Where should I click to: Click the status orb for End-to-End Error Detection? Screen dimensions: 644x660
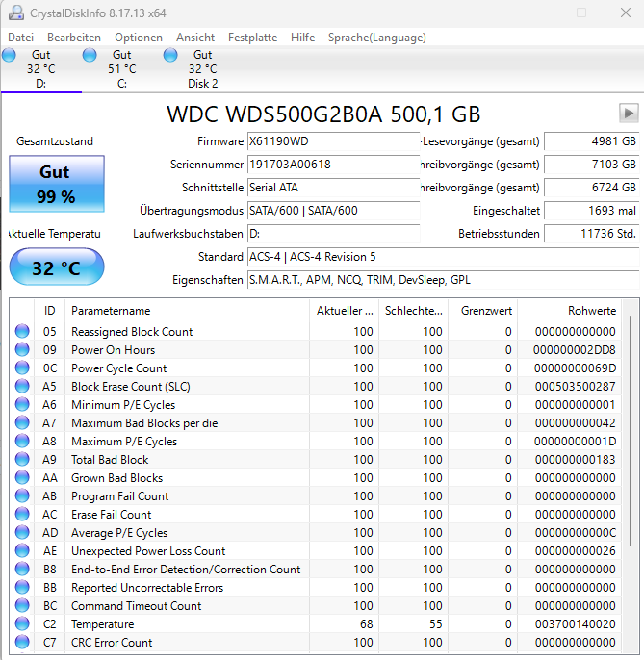pos(22,570)
